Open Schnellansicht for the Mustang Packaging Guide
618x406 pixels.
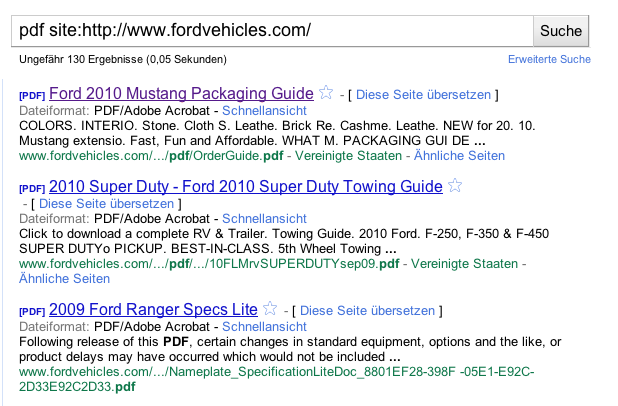point(264,111)
